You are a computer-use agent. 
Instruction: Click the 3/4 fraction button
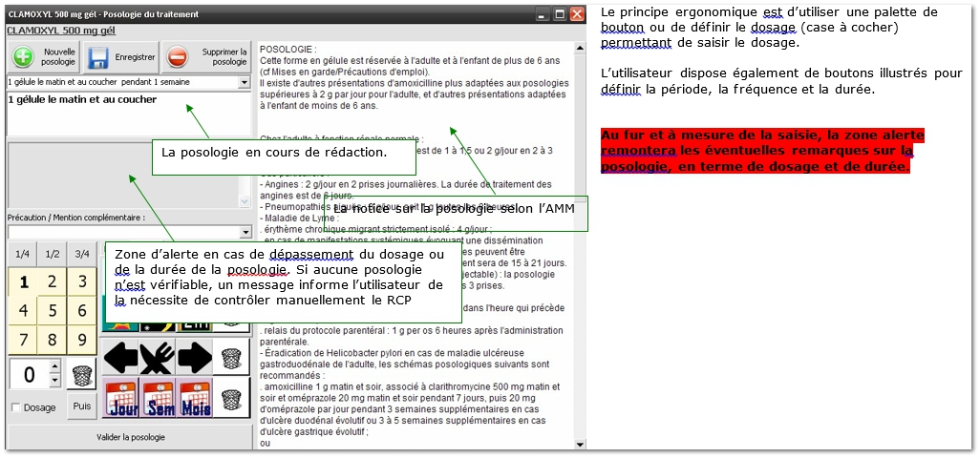pyautogui.click(x=82, y=254)
